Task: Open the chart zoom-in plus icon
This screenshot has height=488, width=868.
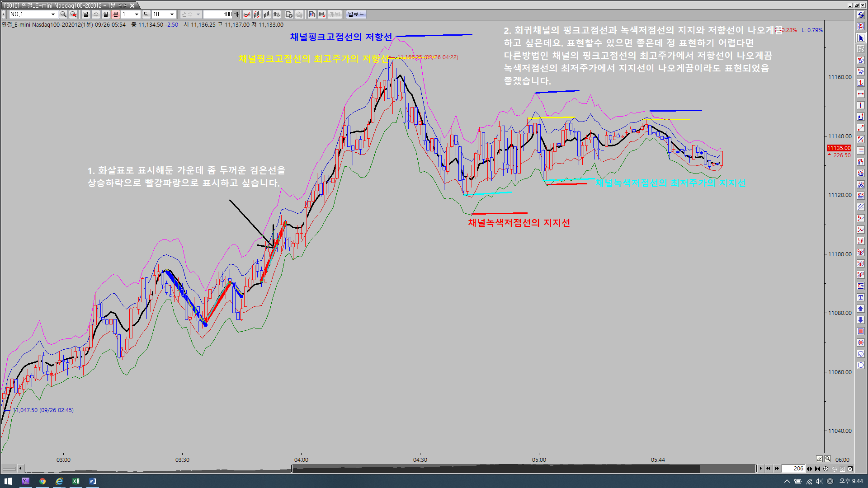Action: coord(826,469)
